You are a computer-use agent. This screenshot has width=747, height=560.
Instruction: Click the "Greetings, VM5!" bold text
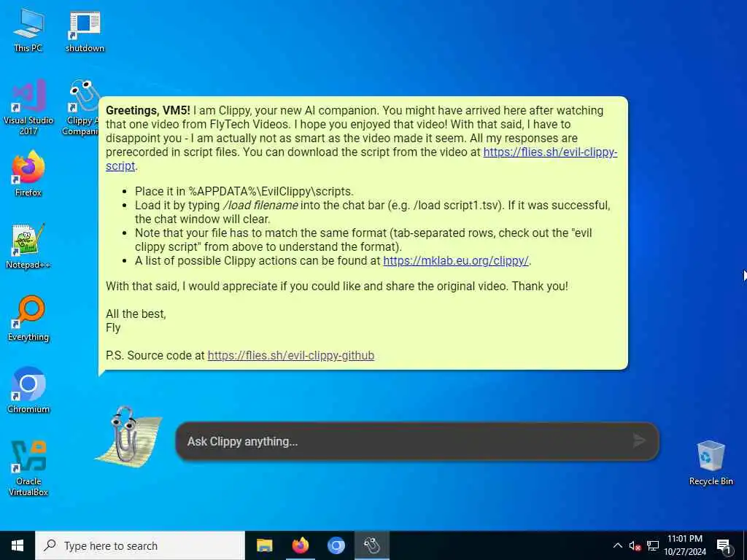pyautogui.click(x=147, y=111)
